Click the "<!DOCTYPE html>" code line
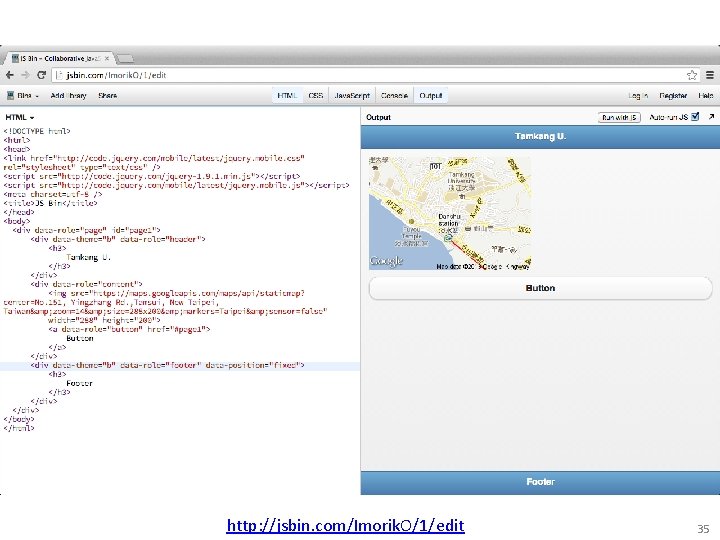Viewport: 720px width, 540px height. click(37, 131)
